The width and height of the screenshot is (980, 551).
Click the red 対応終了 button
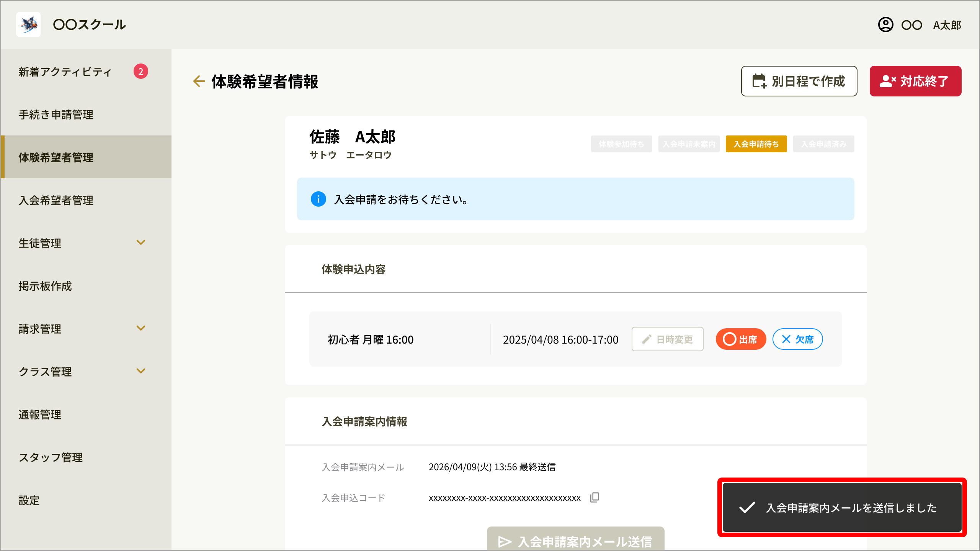pyautogui.click(x=915, y=81)
